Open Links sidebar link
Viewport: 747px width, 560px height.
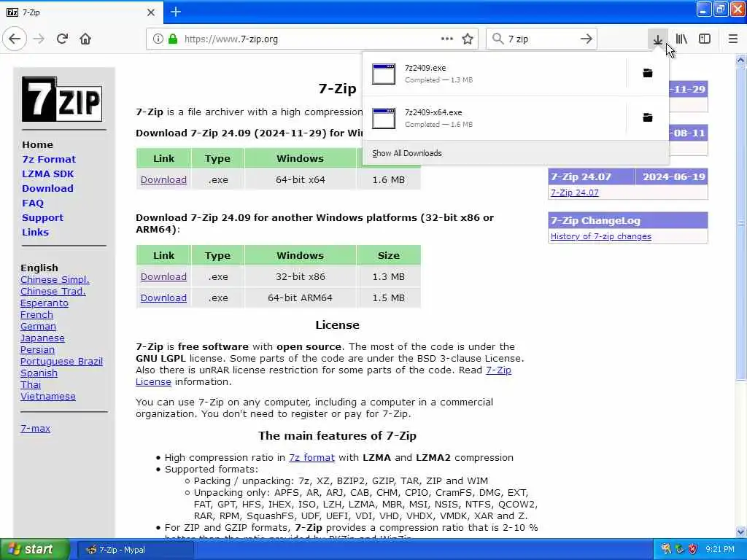(35, 233)
